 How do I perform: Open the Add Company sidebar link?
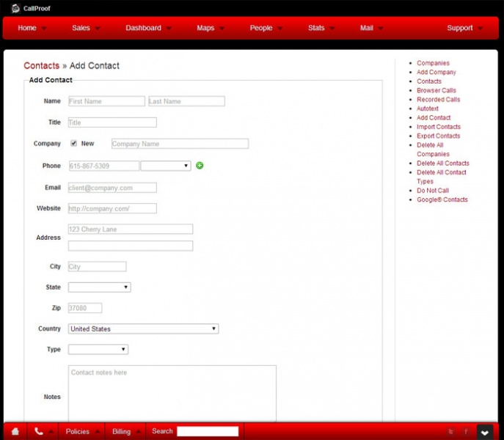coord(437,73)
